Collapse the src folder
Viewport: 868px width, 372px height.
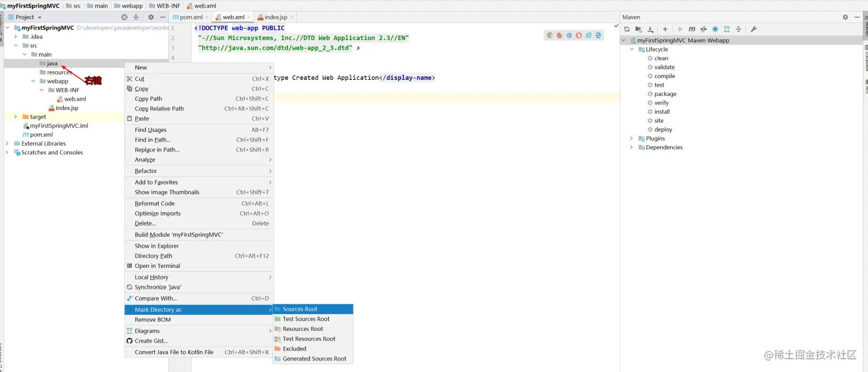(x=16, y=46)
